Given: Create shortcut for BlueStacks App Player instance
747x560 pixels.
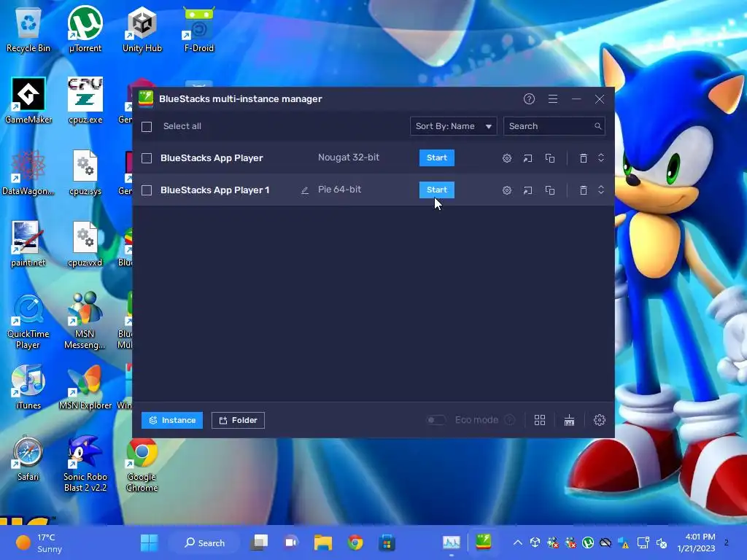Looking at the screenshot, I should [x=528, y=158].
